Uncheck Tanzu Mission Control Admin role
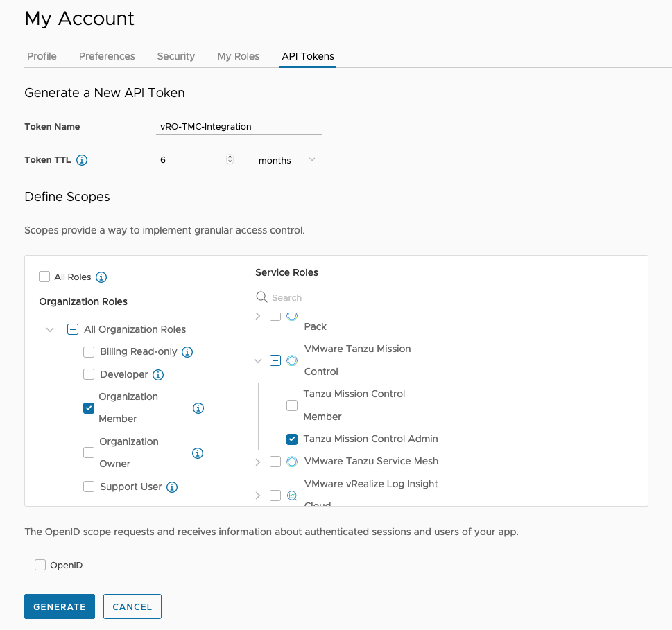 (292, 439)
